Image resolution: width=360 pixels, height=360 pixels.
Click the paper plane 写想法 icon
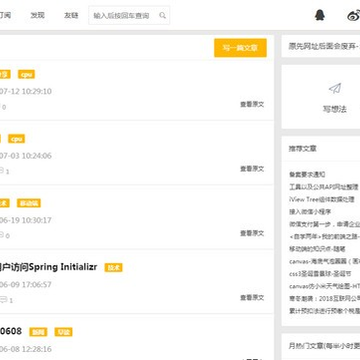335,88
